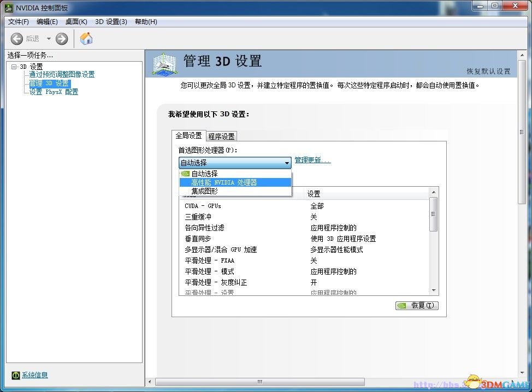Image resolution: width=532 pixels, height=392 pixels.
Task: Click the 使用 3D 应用程序设置 value
Action: (x=344, y=239)
